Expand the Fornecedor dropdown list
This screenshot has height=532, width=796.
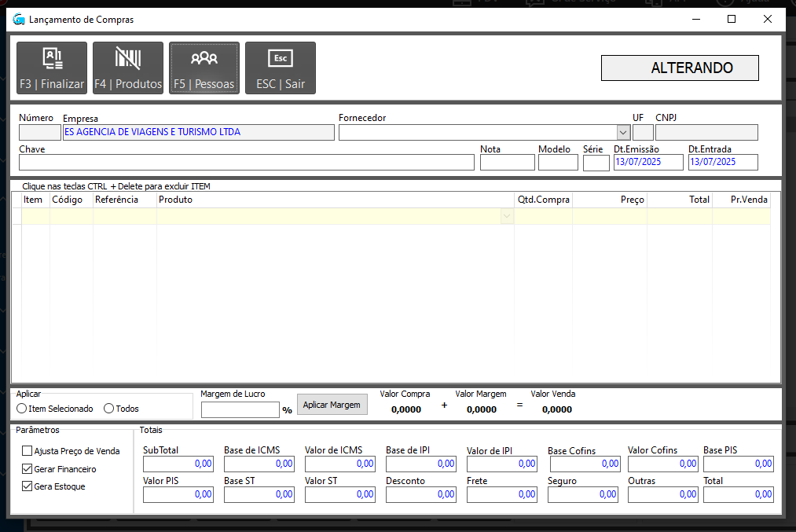tap(623, 132)
